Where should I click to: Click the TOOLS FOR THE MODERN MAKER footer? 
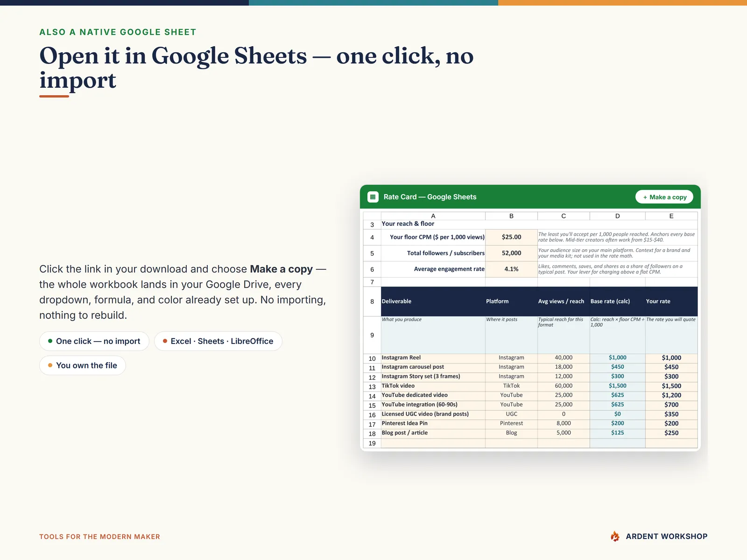point(99,537)
